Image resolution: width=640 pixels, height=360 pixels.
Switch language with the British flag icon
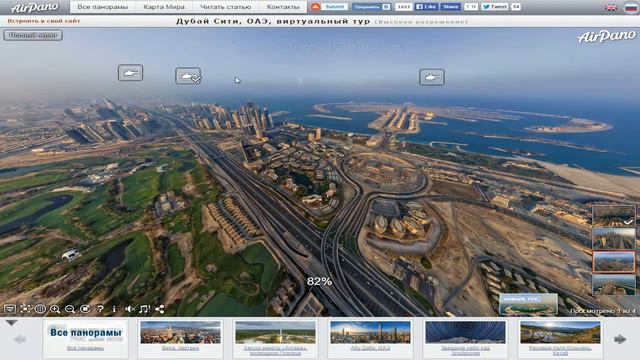[611, 7]
